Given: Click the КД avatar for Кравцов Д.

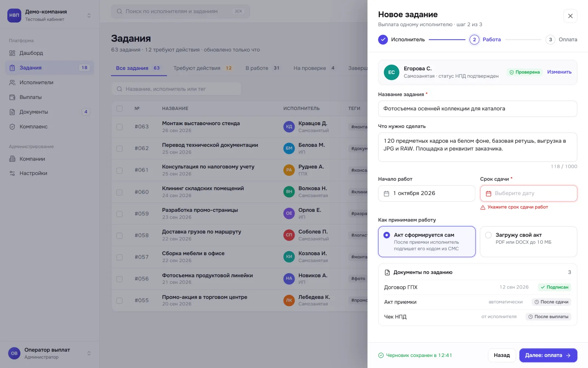Looking at the screenshot, I should 289,127.
